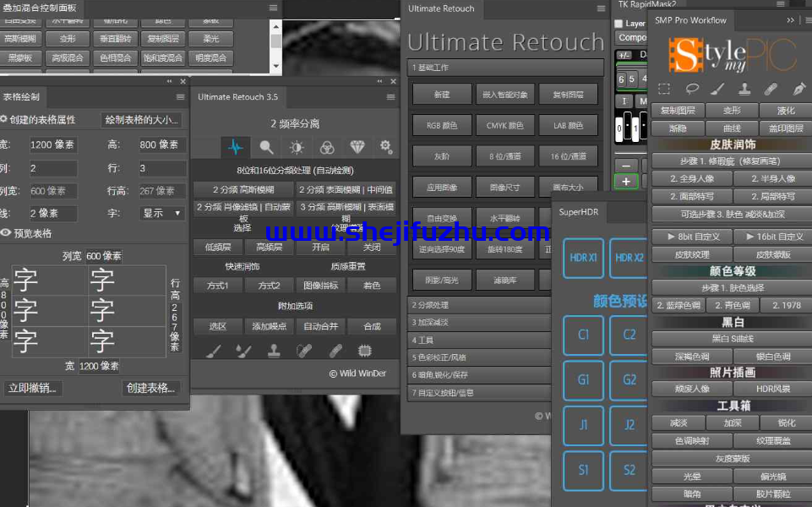Open the diamond icon tab

tap(357, 148)
